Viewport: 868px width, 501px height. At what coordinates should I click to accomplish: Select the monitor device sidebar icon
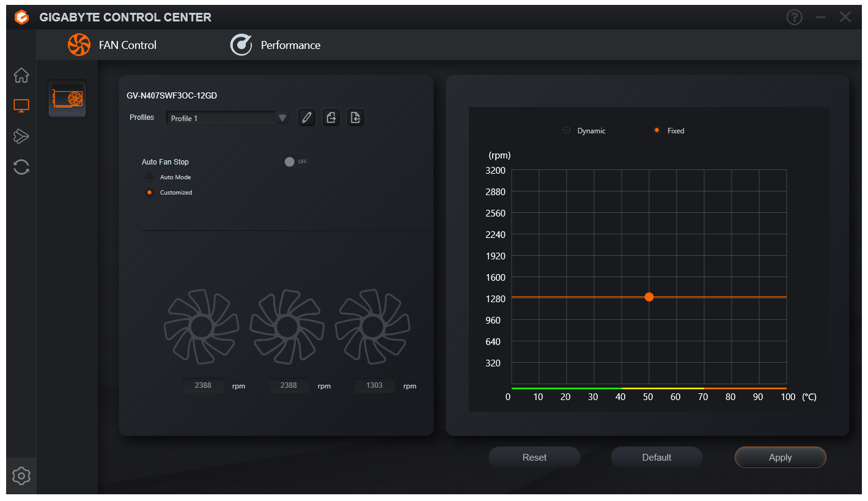click(x=21, y=106)
